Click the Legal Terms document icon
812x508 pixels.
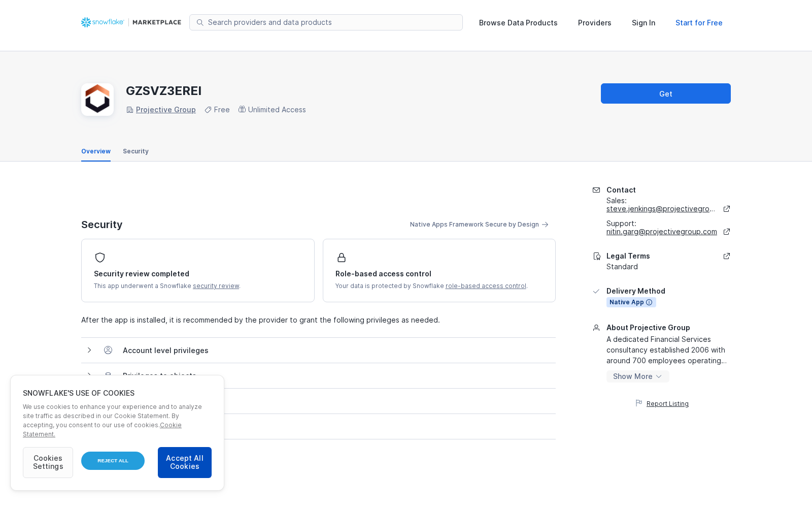tap(597, 256)
